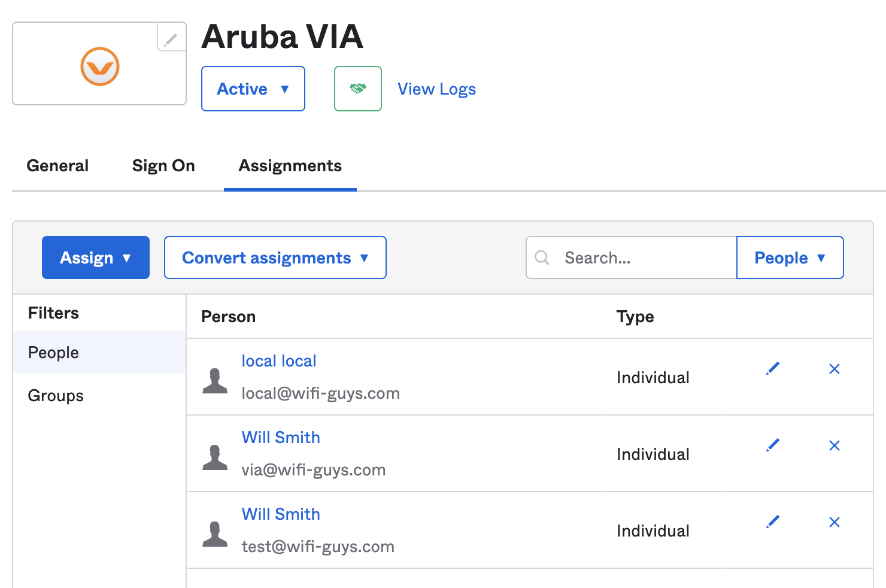
Task: Click the edit pencil for Will Smith test@wifi-guys.com
Action: [x=772, y=522]
